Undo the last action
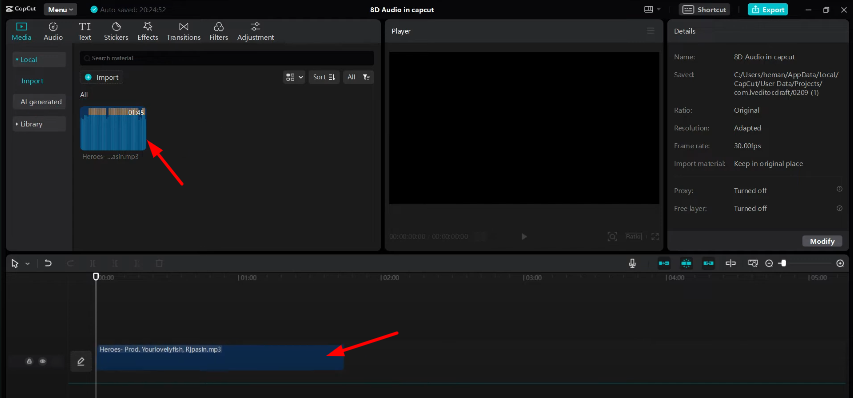The image size is (853, 398). click(48, 263)
